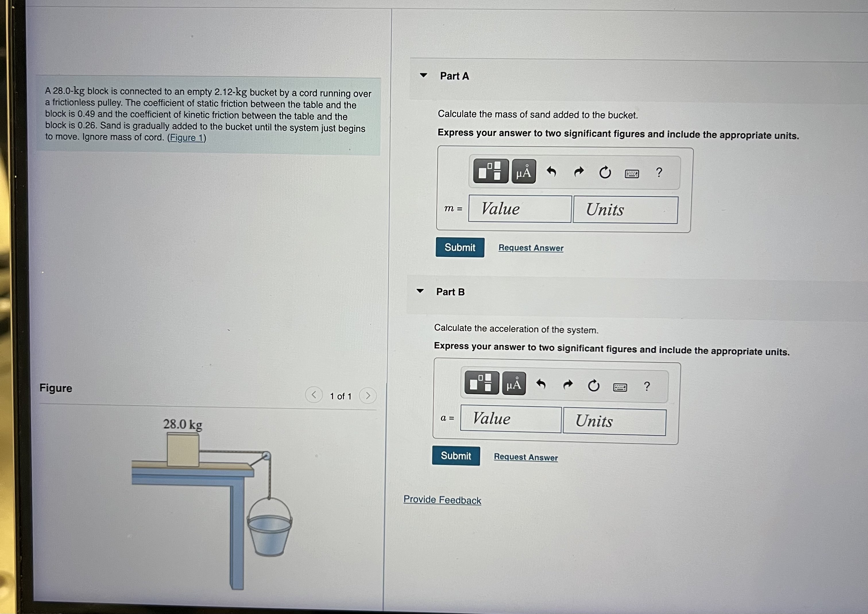The width and height of the screenshot is (868, 614).
Task: Click the Greek symbols µÅ button in Part A
Action: (523, 172)
